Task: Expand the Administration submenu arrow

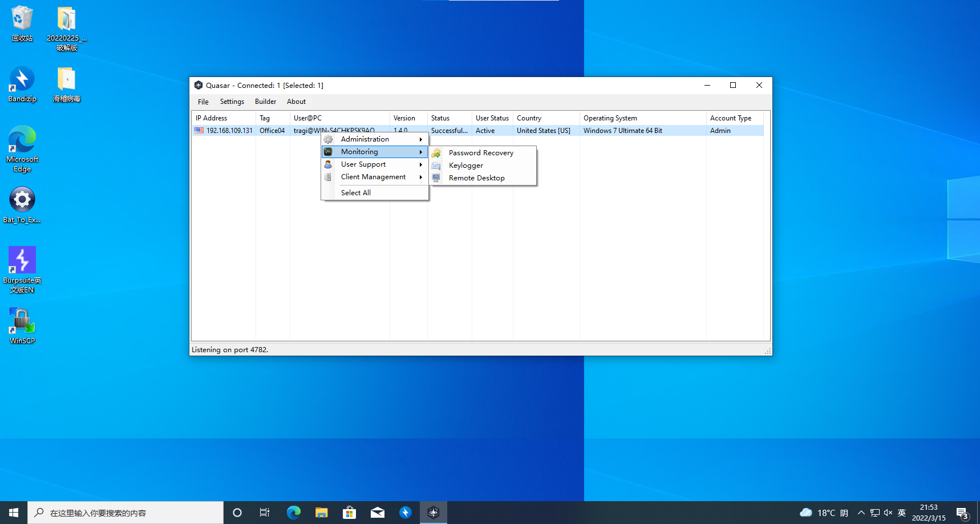Action: 421,139
